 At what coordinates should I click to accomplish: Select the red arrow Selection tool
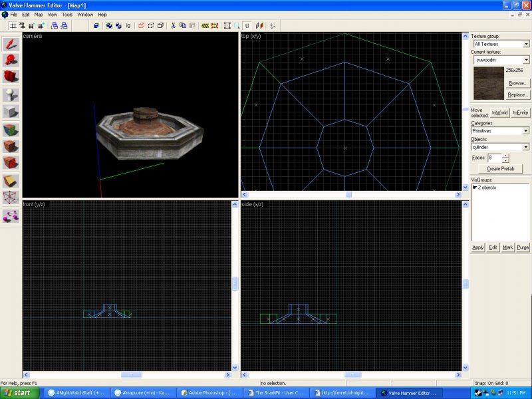pos(11,44)
